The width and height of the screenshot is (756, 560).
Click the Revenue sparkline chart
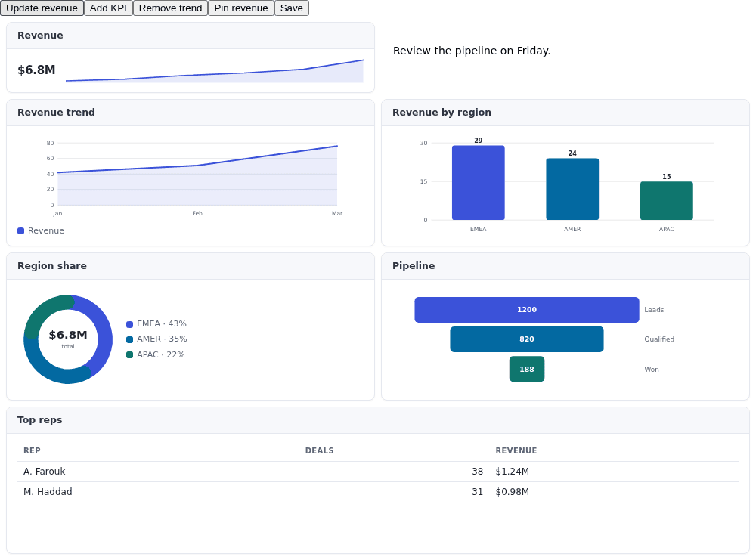point(215,71)
